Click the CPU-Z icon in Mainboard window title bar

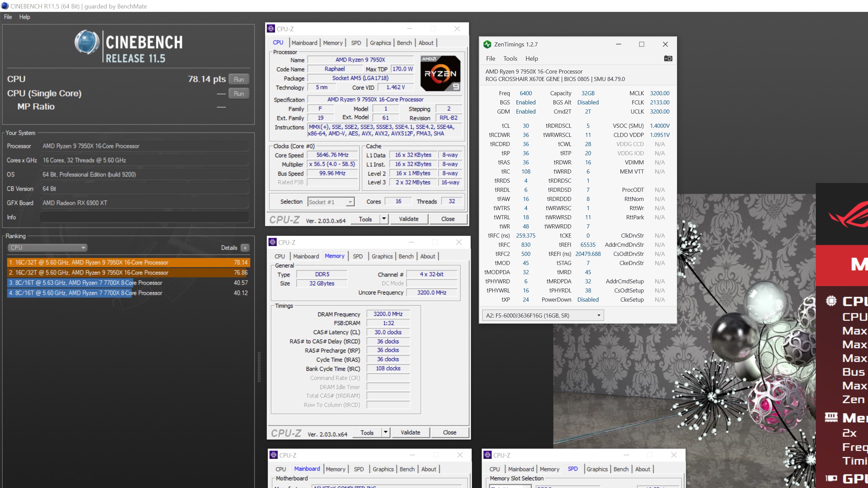[274, 455]
